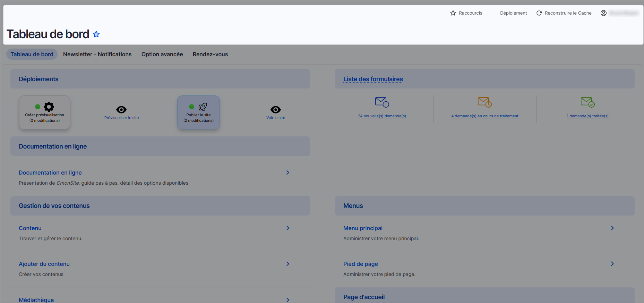Viewport: 644px width, 303px height.
Task: Expand the Menu principal chevron arrow
Action: coord(612,228)
